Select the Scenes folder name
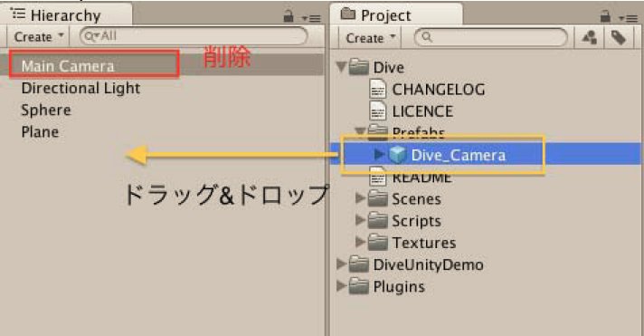Screen dimensions: 644x336 416,198
